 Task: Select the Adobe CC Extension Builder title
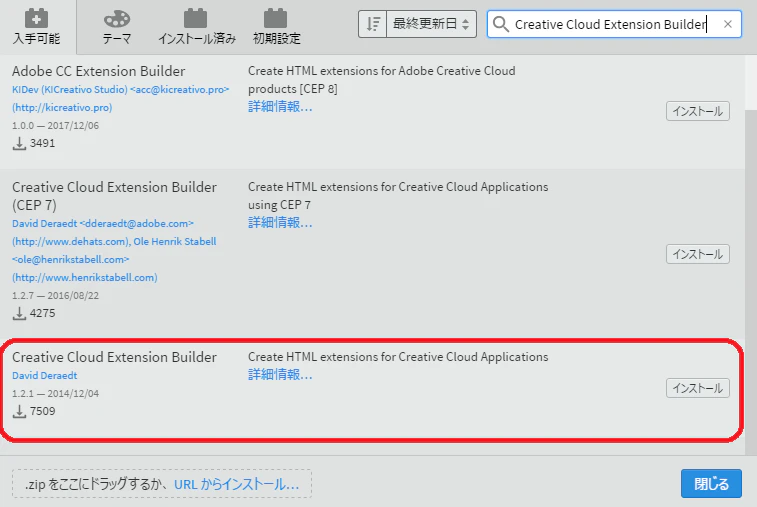point(98,71)
